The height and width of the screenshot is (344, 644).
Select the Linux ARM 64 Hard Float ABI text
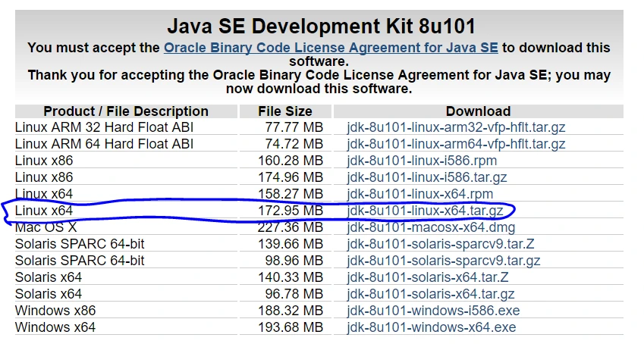(105, 144)
